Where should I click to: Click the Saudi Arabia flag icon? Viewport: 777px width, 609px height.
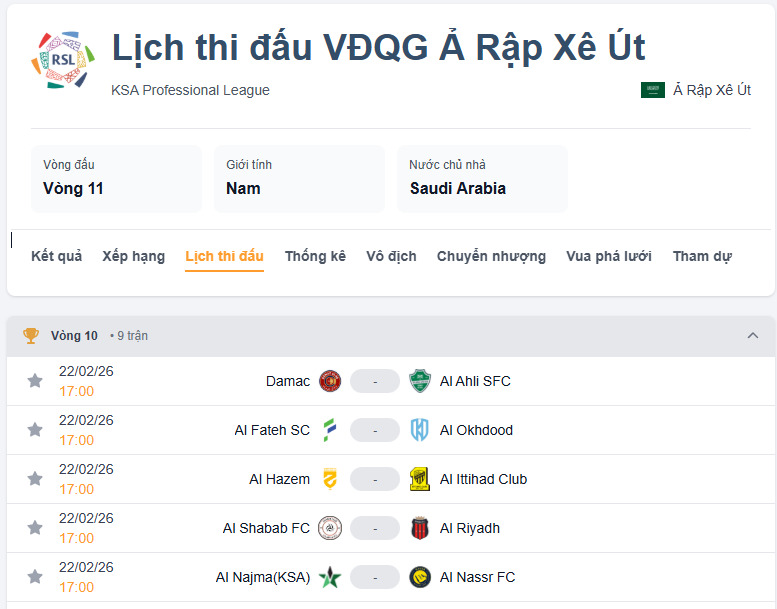653,90
